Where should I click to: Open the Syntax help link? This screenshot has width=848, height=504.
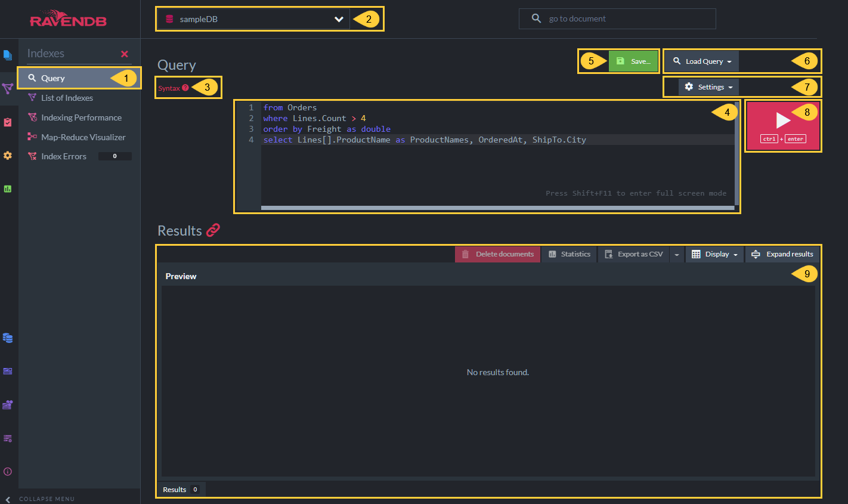169,88
